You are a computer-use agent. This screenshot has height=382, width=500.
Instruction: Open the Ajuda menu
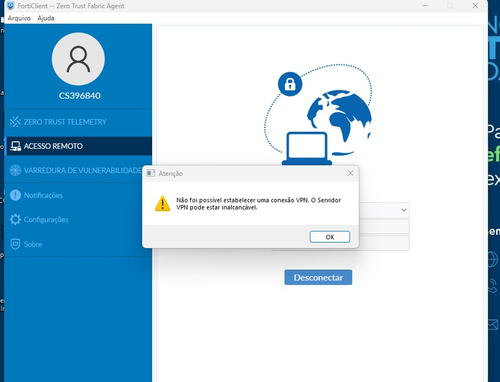46,18
